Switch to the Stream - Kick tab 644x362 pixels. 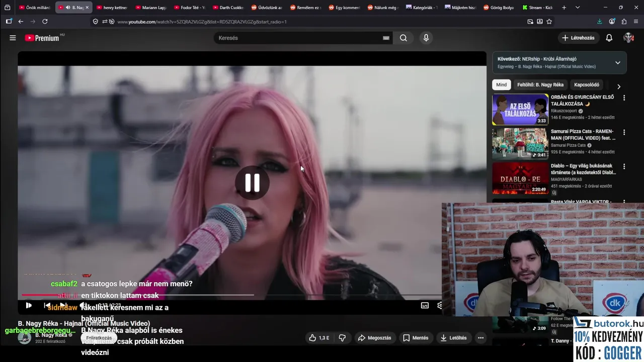537,8
